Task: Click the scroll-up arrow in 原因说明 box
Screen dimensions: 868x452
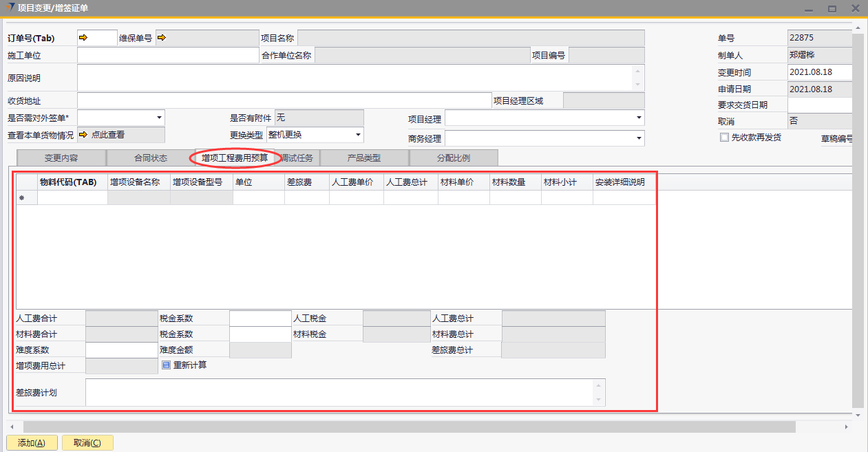Action: point(637,71)
